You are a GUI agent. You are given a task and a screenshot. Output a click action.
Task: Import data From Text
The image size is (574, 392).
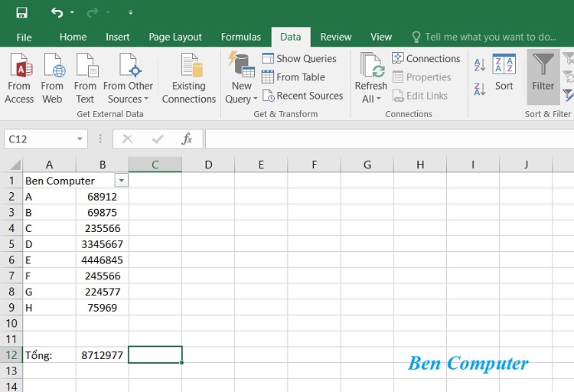pyautogui.click(x=85, y=78)
